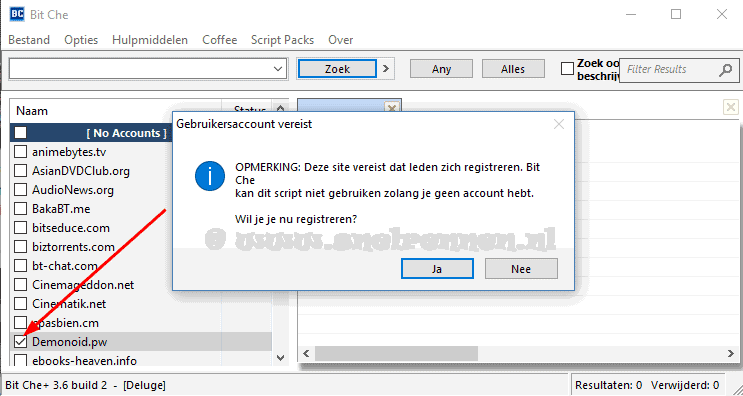The height and width of the screenshot is (396, 743).
Task: Uncheck the Demonoid.pw checkbox
Action: (x=20, y=342)
